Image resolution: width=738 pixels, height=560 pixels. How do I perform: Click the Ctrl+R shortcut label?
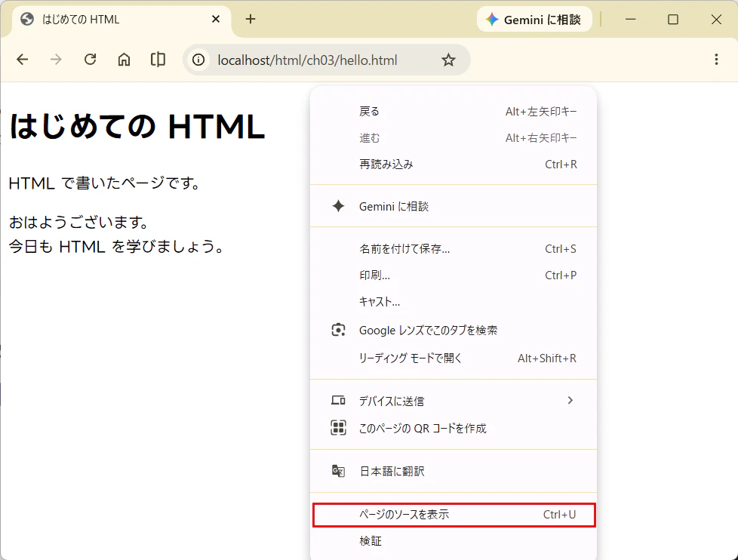(x=561, y=165)
